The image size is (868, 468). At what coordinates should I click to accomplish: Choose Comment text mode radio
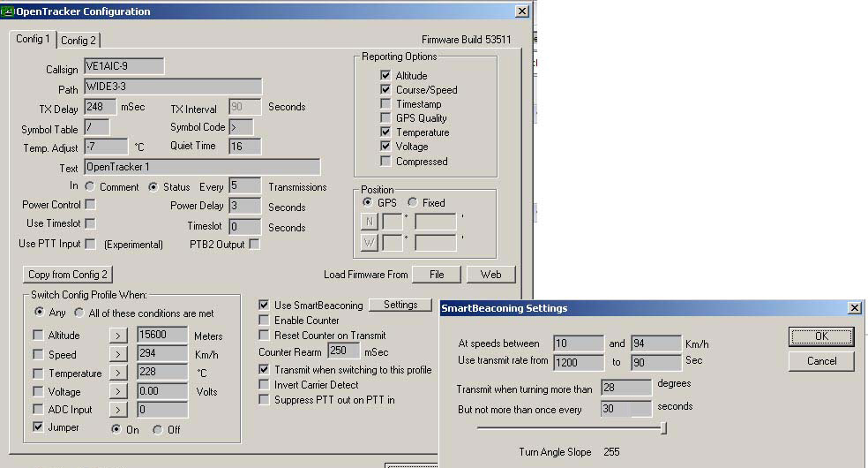click(x=90, y=186)
